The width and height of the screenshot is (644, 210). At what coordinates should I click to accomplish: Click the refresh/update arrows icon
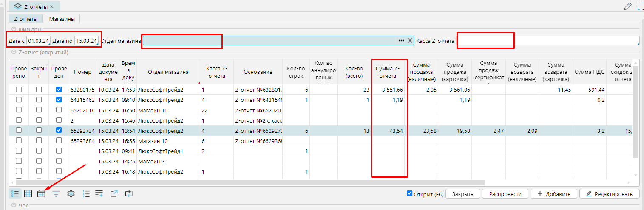129,194
